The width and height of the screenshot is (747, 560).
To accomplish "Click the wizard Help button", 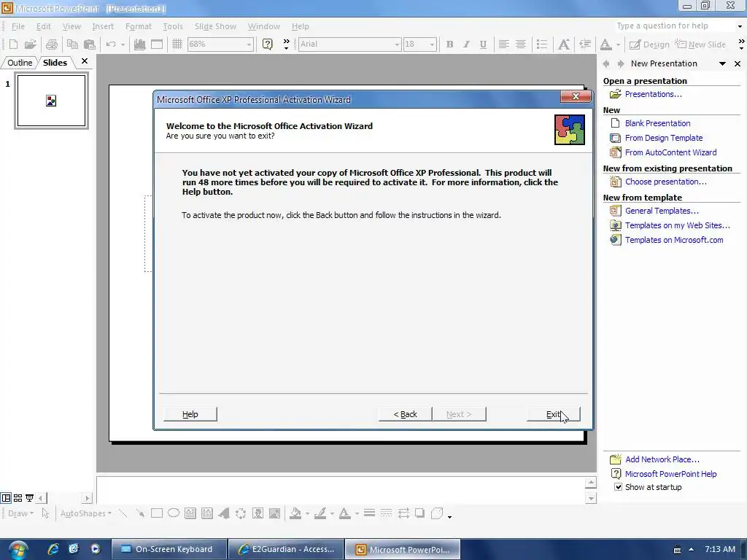I will (x=190, y=414).
